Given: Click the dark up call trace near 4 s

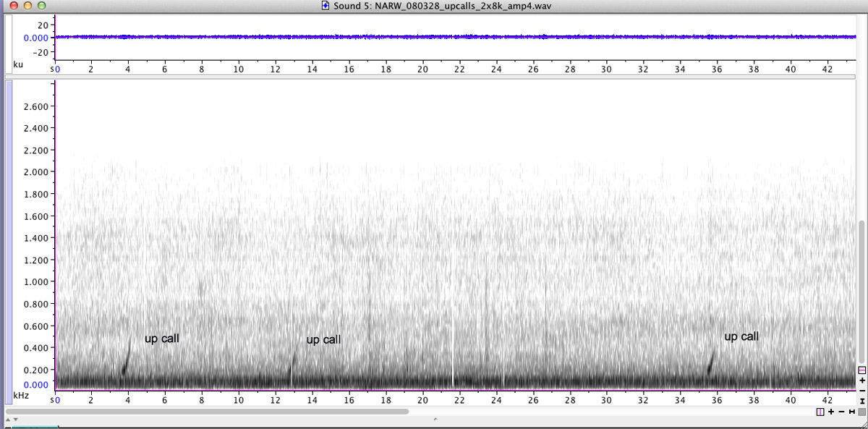Looking at the screenshot, I should 126,359.
